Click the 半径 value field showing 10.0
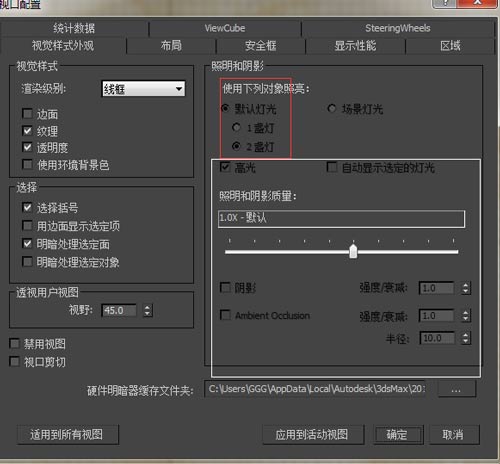Image resolution: width=500 pixels, height=464 pixels. pos(437,338)
